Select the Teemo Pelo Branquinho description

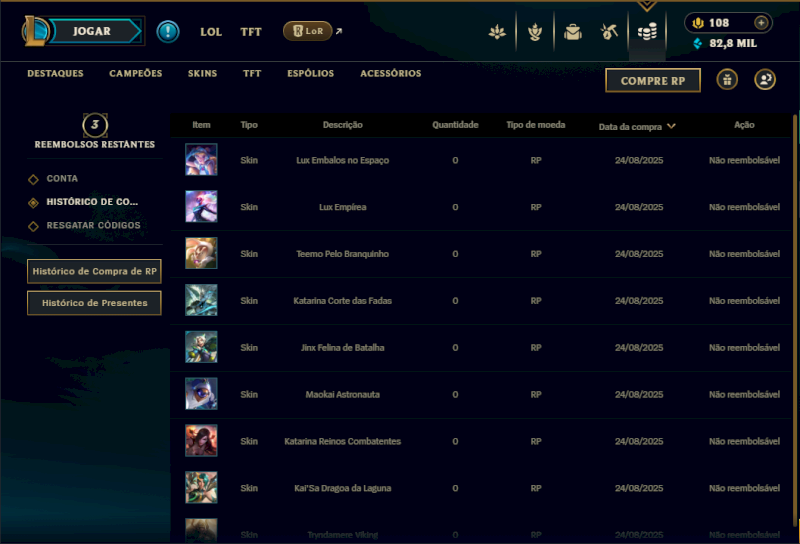(342, 254)
